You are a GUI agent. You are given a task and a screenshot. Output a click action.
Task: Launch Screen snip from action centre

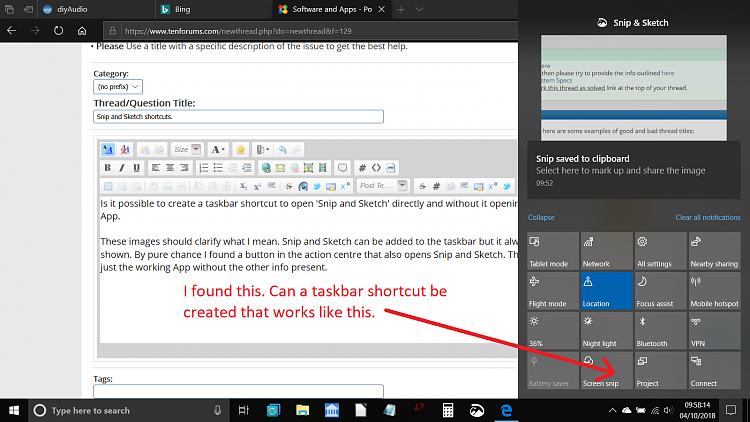(607, 370)
